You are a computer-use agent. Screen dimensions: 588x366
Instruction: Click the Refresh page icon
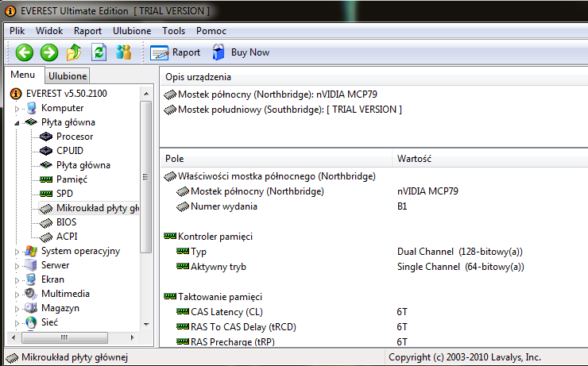click(99, 52)
